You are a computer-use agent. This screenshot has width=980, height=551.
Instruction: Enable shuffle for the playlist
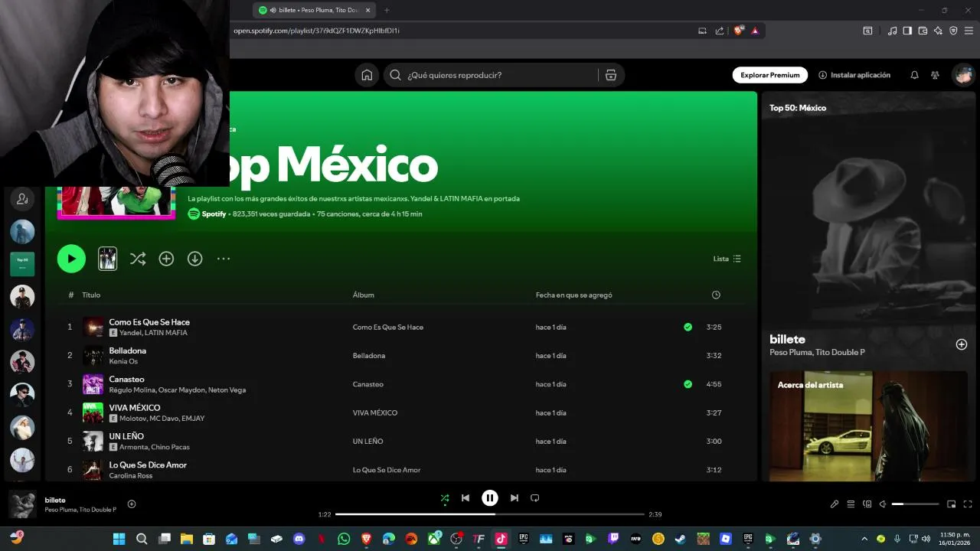coord(138,259)
